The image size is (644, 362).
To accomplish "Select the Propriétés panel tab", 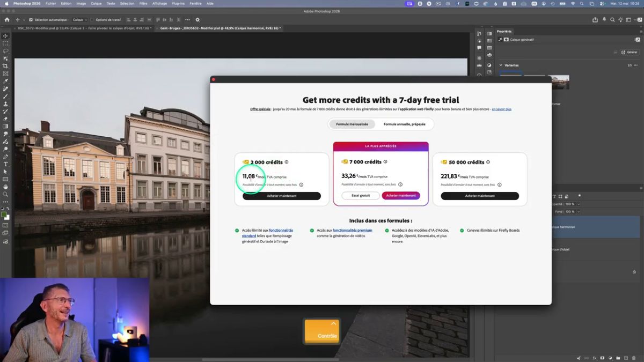I will [504, 32].
